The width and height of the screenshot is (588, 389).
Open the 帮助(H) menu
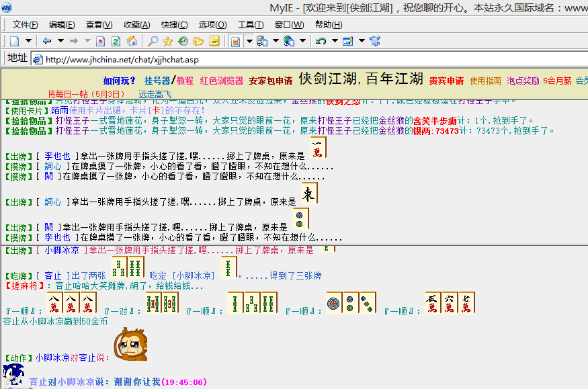click(x=329, y=25)
